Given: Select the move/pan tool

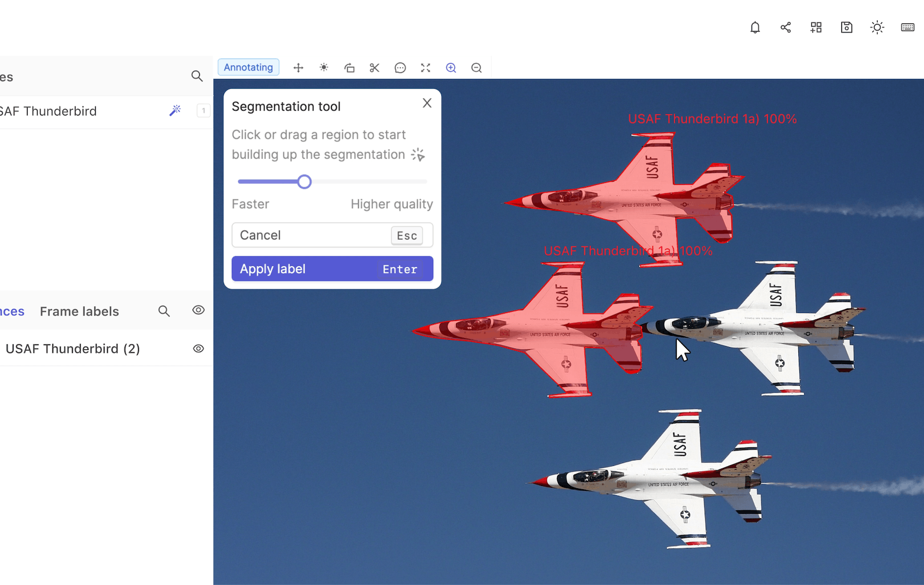Looking at the screenshot, I should (298, 67).
